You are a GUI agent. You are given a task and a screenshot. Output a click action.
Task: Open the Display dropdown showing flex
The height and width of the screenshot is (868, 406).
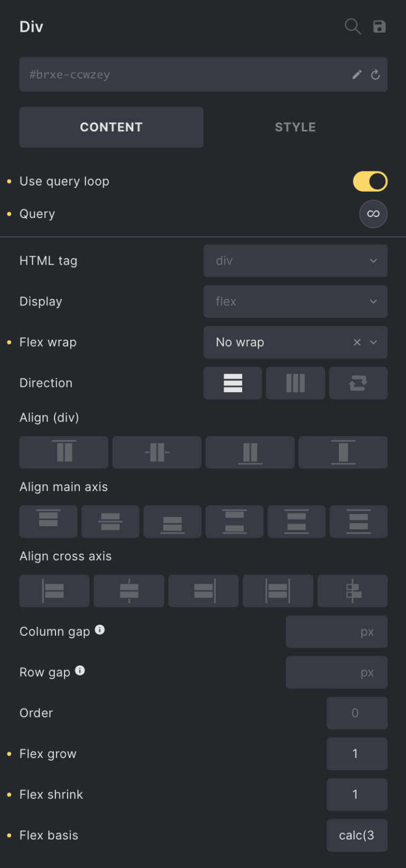pyautogui.click(x=295, y=301)
